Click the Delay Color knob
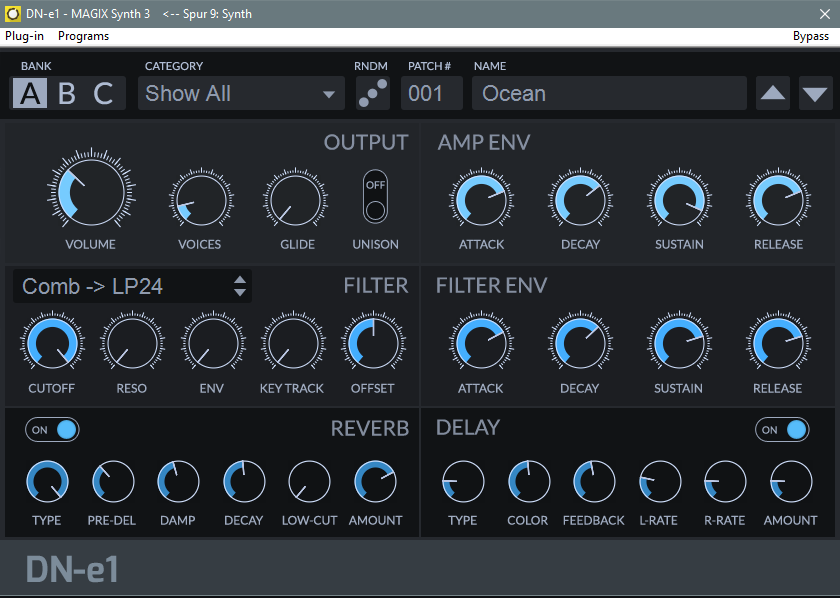Screen dimensions: 840x598 point(529,482)
